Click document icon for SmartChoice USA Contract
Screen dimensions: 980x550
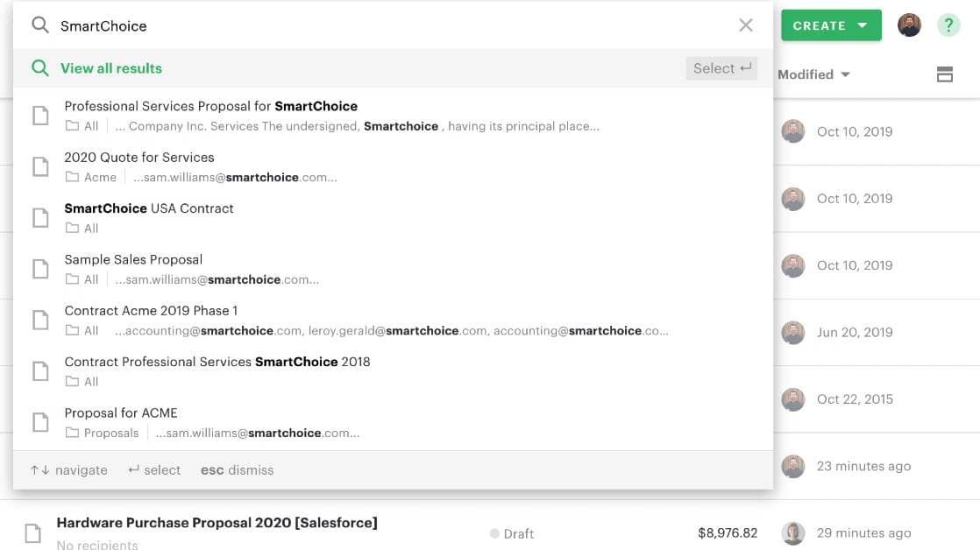tap(40, 218)
